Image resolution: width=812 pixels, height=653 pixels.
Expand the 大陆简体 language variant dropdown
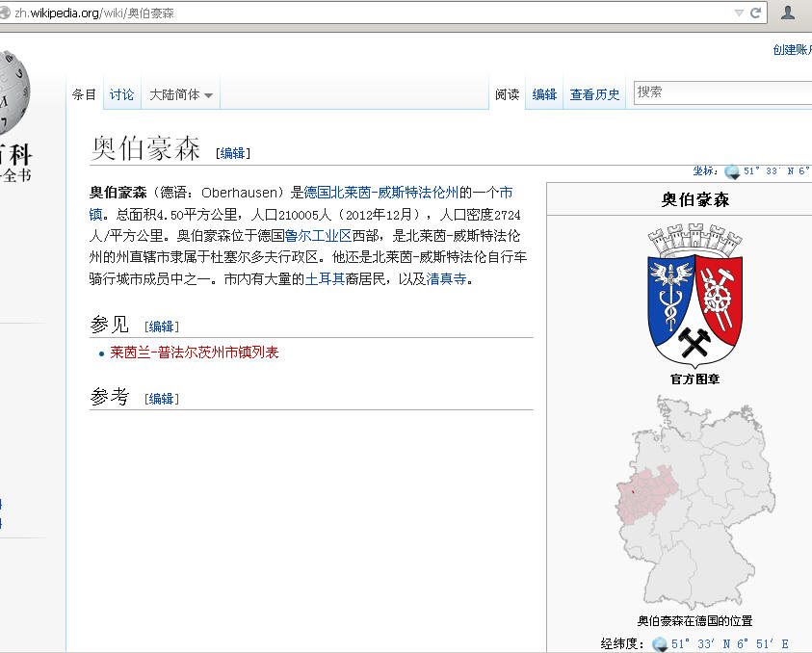pyautogui.click(x=181, y=94)
